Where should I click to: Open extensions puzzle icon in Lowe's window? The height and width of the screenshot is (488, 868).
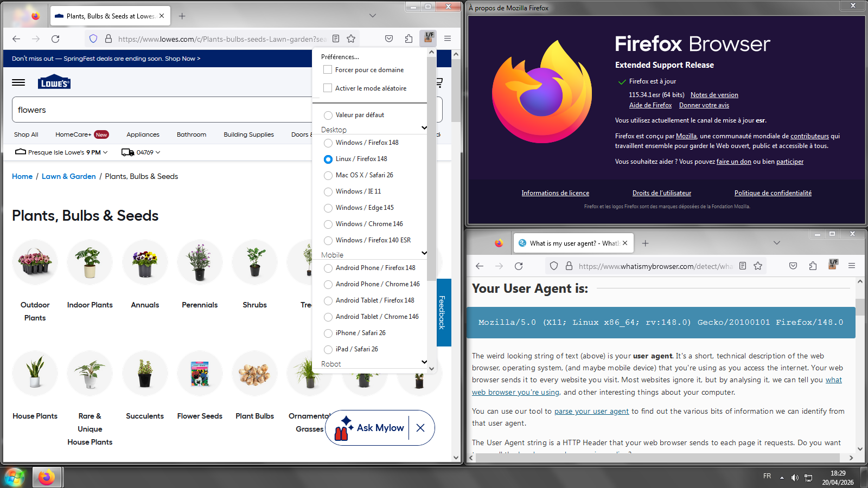point(409,39)
